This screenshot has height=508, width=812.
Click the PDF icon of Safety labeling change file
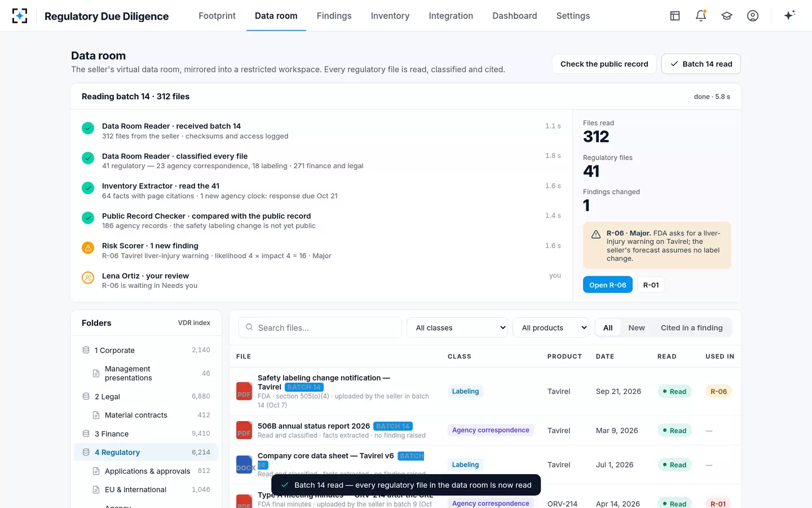(244, 391)
